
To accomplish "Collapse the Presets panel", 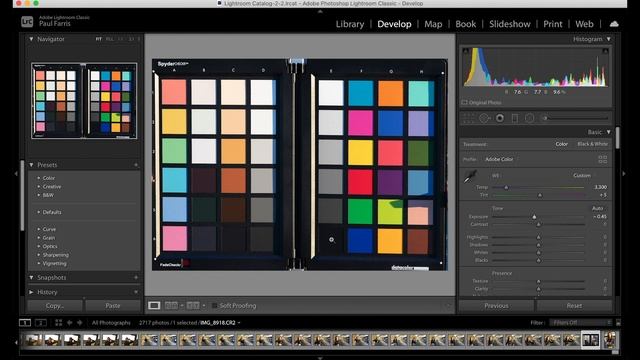I will [x=31, y=165].
